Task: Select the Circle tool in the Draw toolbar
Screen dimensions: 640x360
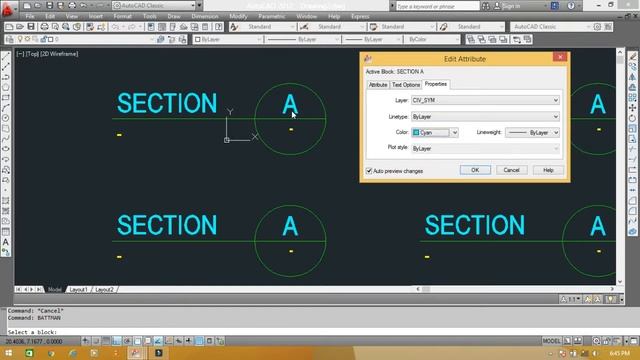Action: tap(6, 118)
